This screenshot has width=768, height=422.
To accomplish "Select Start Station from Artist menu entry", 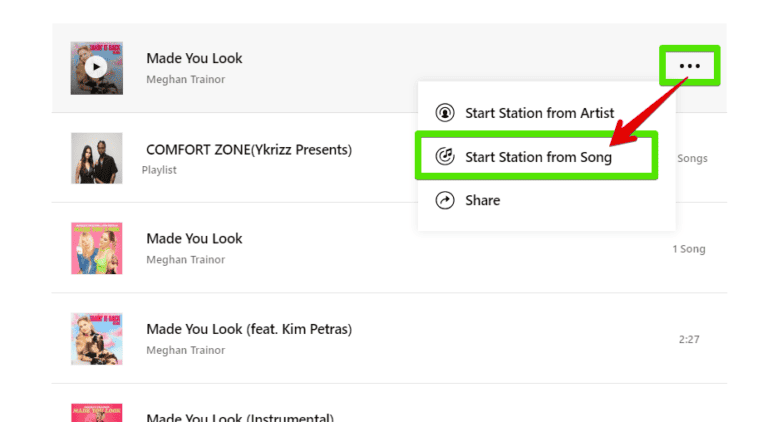I will click(539, 113).
